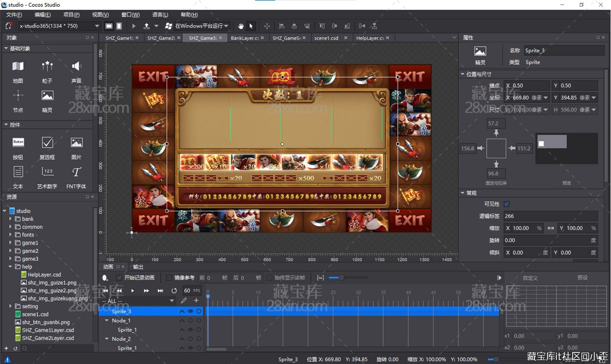Adjust the timeline frame zoom slider
Screen dimensions: 611x364
[341, 278]
